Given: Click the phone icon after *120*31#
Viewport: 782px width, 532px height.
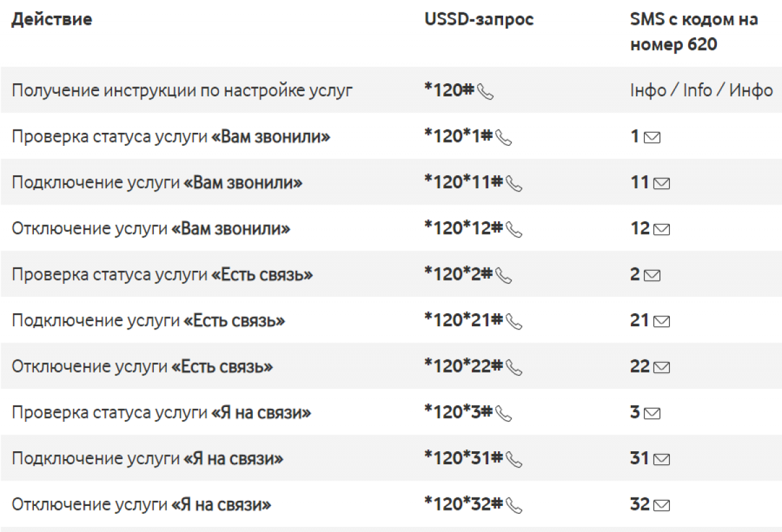Looking at the screenshot, I should 514,460.
